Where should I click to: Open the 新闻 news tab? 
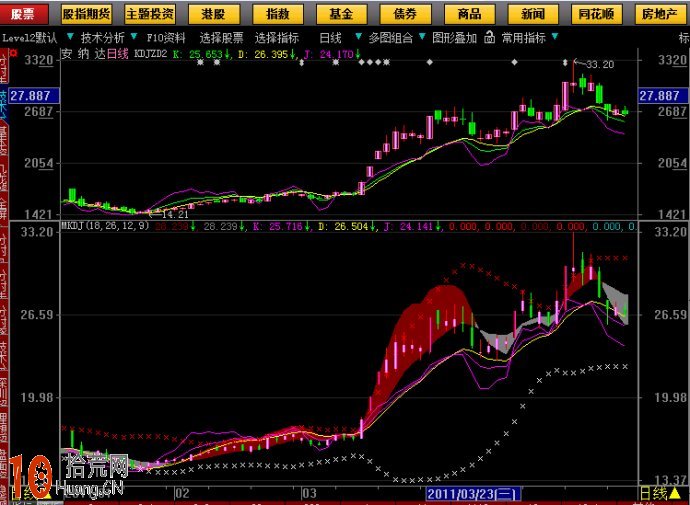pyautogui.click(x=533, y=14)
